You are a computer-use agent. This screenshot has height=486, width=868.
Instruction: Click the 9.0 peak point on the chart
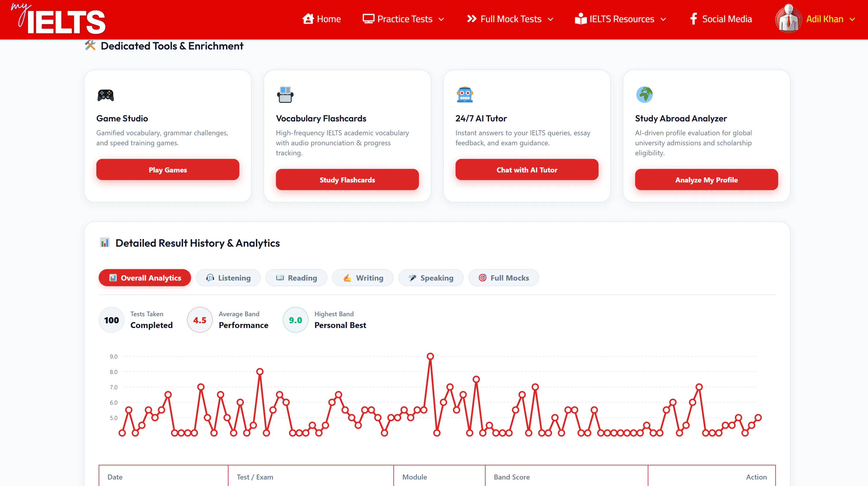pos(430,357)
